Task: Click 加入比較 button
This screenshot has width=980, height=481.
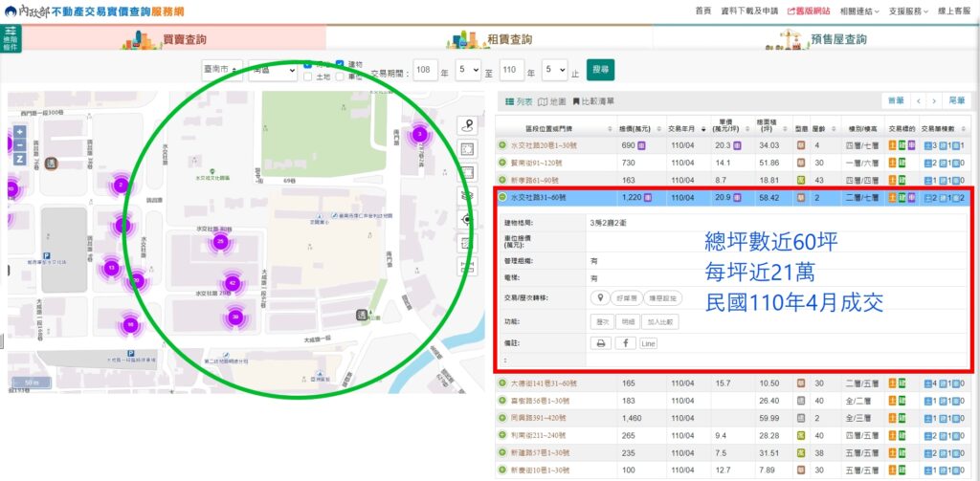Action: pos(658,321)
